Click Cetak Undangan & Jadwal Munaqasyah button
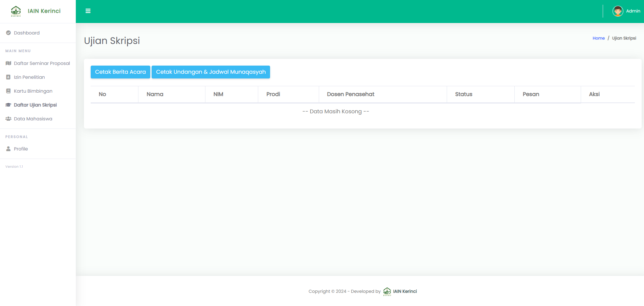This screenshot has height=306, width=644. [x=211, y=72]
